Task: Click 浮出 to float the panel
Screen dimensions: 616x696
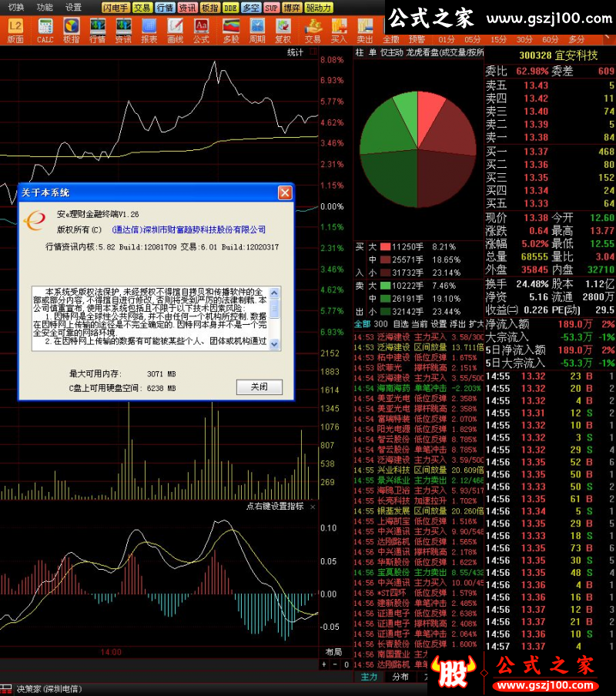Action: coord(457,324)
